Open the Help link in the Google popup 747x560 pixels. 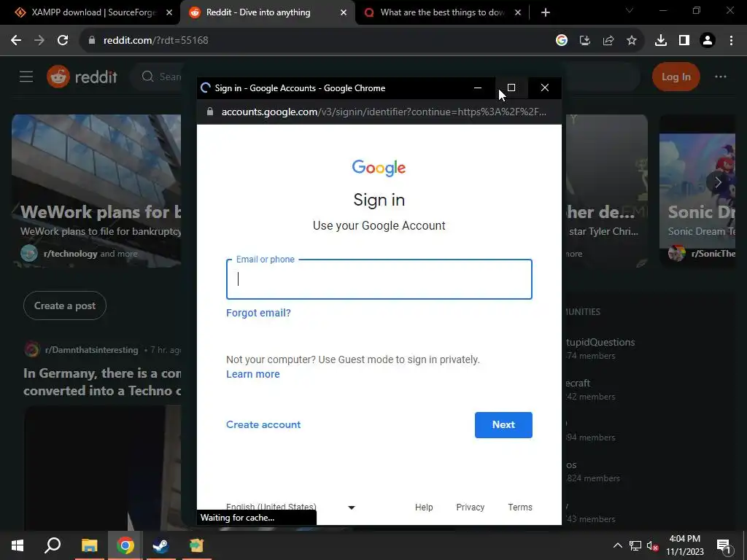coord(424,507)
